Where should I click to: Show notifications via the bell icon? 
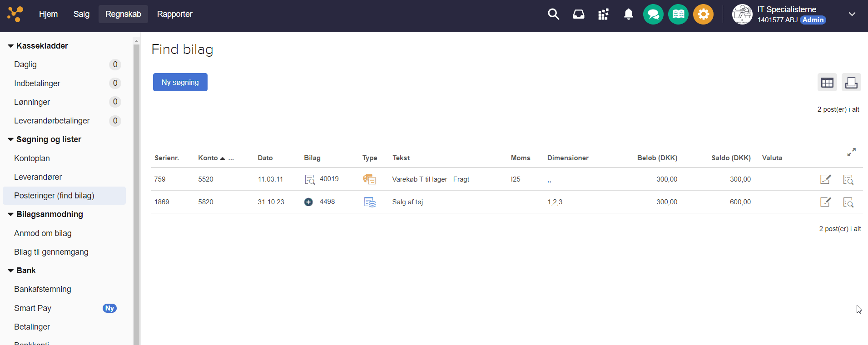click(628, 14)
